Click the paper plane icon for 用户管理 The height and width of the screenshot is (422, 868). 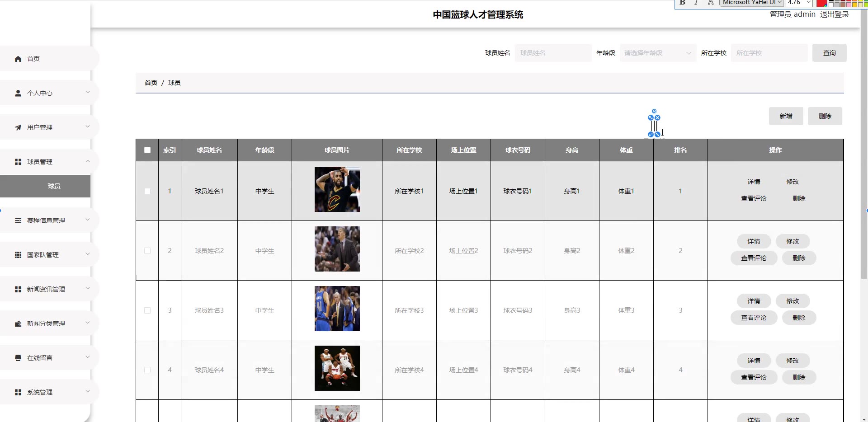[x=18, y=127]
